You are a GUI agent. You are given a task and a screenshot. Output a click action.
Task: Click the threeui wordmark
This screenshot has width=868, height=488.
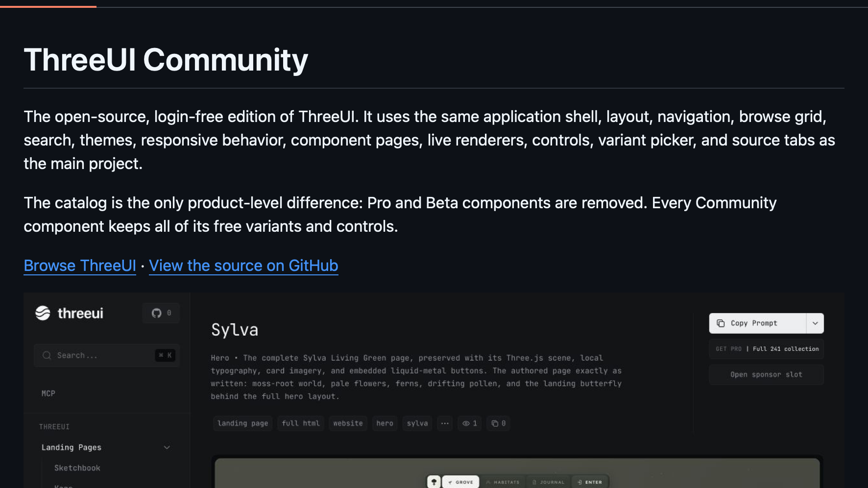(x=80, y=313)
